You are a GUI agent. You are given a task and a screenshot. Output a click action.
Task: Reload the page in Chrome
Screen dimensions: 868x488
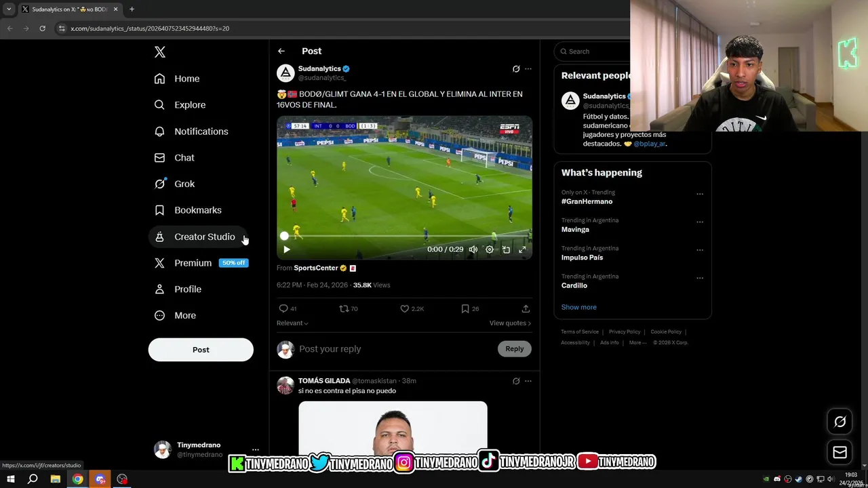pos(42,28)
